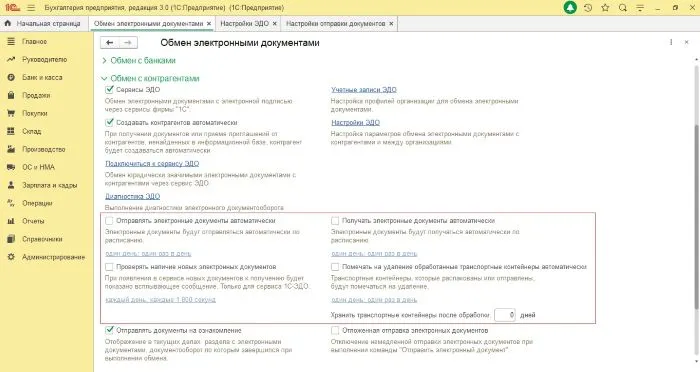
Task: Open Настройки ЭДО link in form
Action: pos(355,122)
